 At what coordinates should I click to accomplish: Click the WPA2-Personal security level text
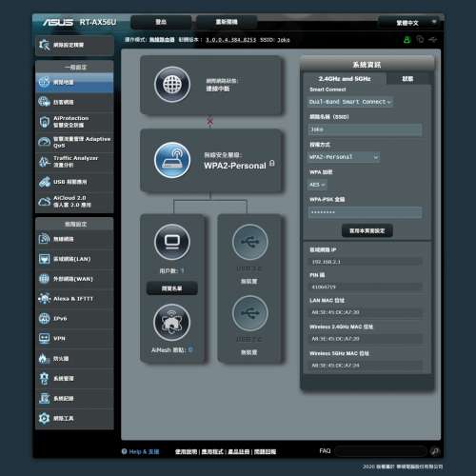(x=235, y=166)
